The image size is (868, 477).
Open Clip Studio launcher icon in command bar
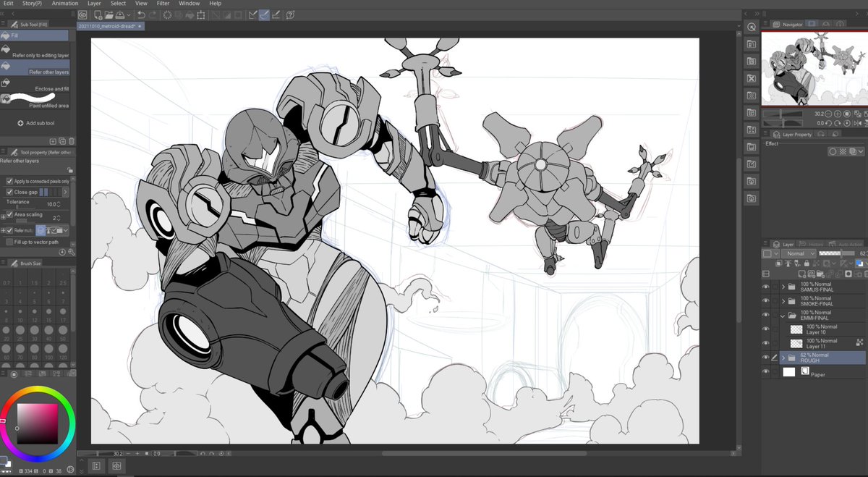pyautogui.click(x=82, y=14)
